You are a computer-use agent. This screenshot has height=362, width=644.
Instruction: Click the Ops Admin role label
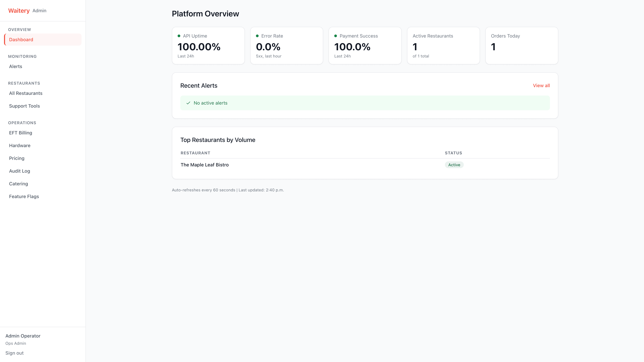[x=16, y=343]
